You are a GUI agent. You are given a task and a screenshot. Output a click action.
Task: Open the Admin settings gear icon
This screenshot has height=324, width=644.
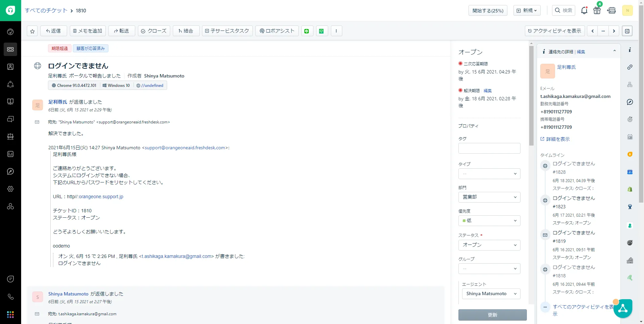point(10,189)
